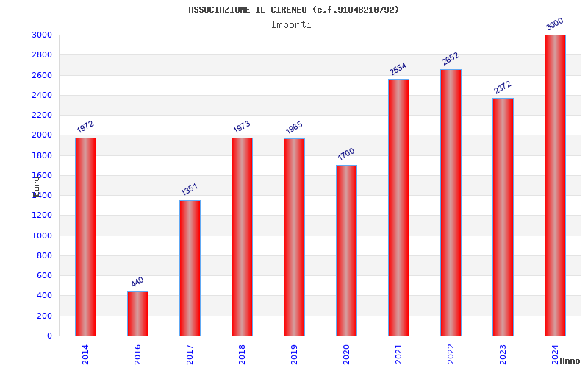The image size is (588, 368).
Task: Click the 2016 x-axis label
Action: [x=137, y=354]
